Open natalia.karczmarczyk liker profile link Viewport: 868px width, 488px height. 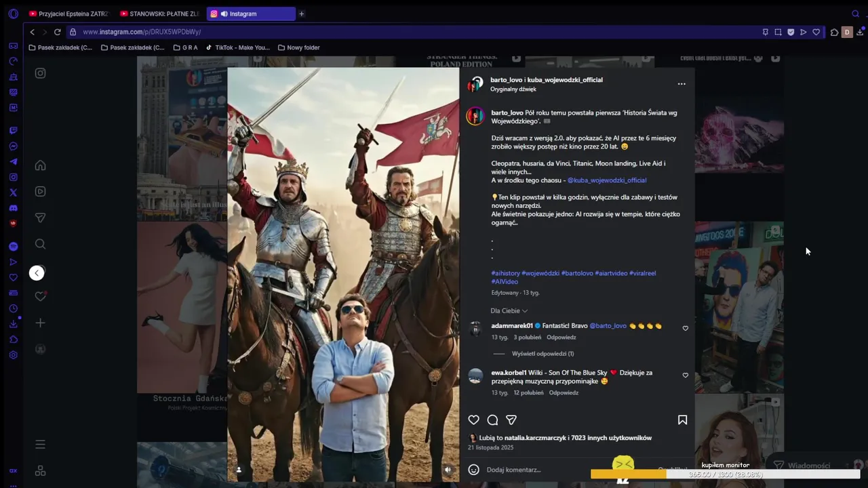point(535,438)
